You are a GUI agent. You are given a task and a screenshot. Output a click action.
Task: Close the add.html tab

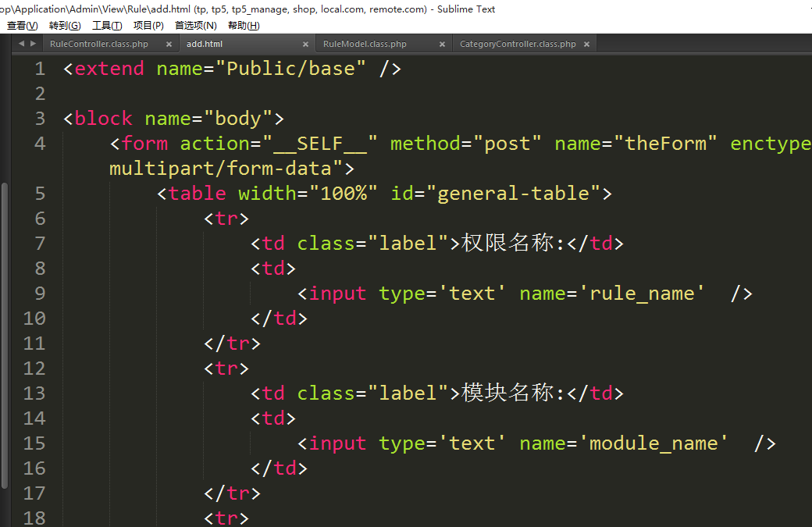(x=305, y=45)
